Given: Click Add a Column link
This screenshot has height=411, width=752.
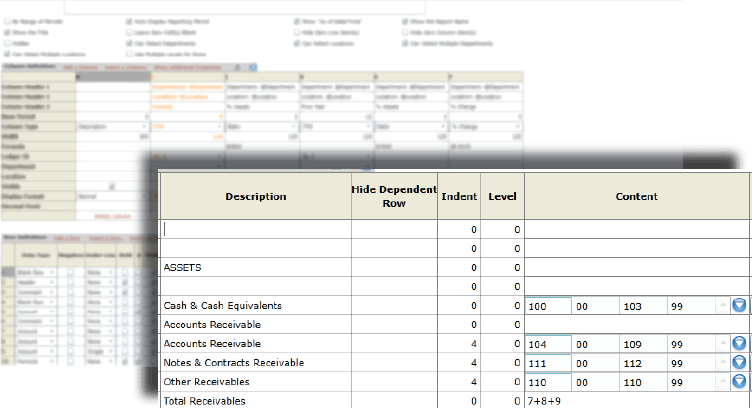Looking at the screenshot, I should click(x=81, y=67).
